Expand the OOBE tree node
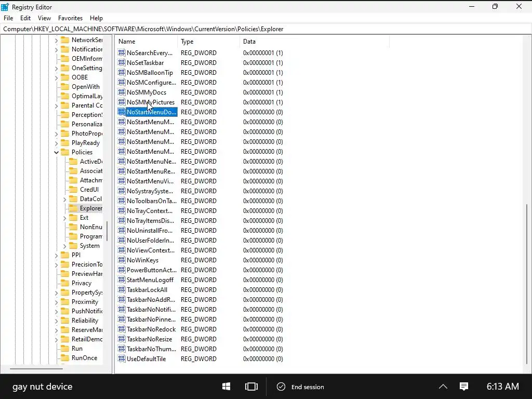The image size is (532, 399). (56, 77)
